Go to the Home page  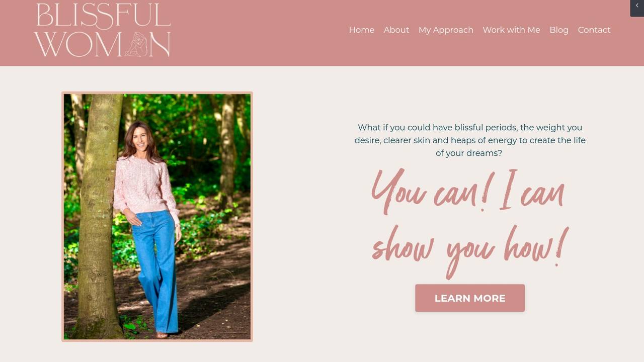point(362,30)
